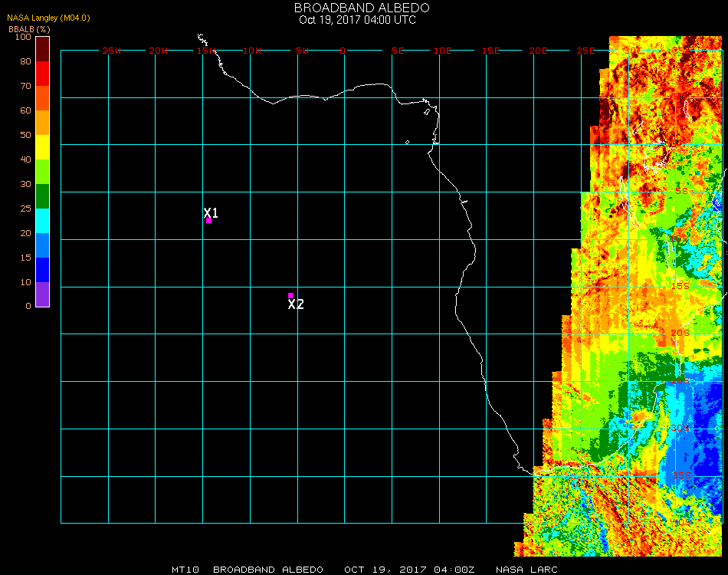Click the 'BBALB (%)' colorbar heading
Screen dimensions: 728x575
pyautogui.click(x=29, y=29)
